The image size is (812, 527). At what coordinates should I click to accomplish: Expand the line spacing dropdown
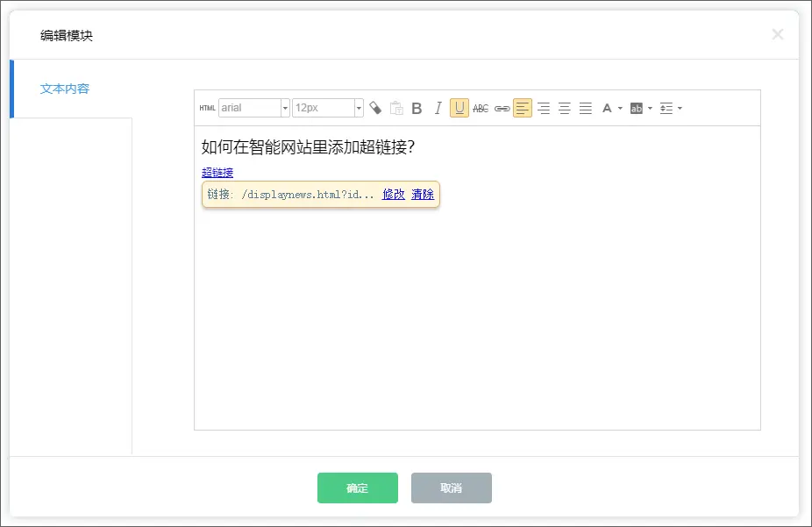click(671, 108)
